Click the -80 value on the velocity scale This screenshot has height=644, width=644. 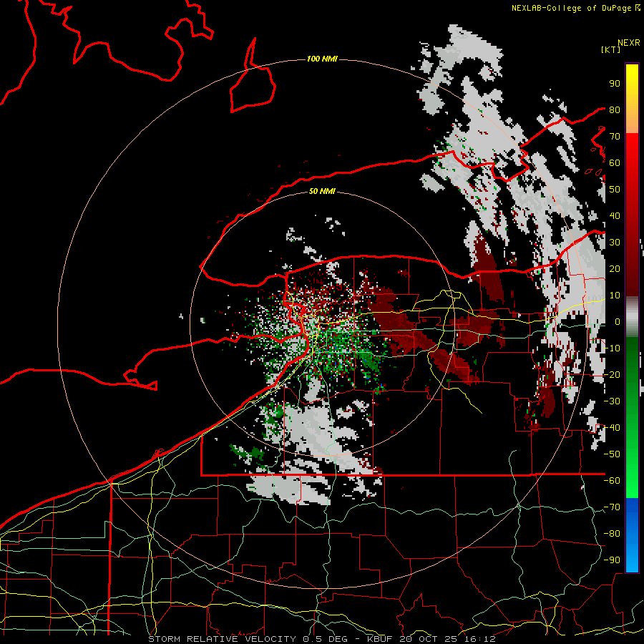click(612, 534)
